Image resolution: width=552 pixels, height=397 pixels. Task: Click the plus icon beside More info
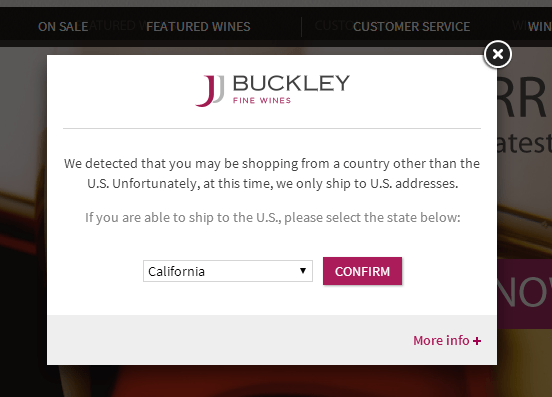click(477, 341)
